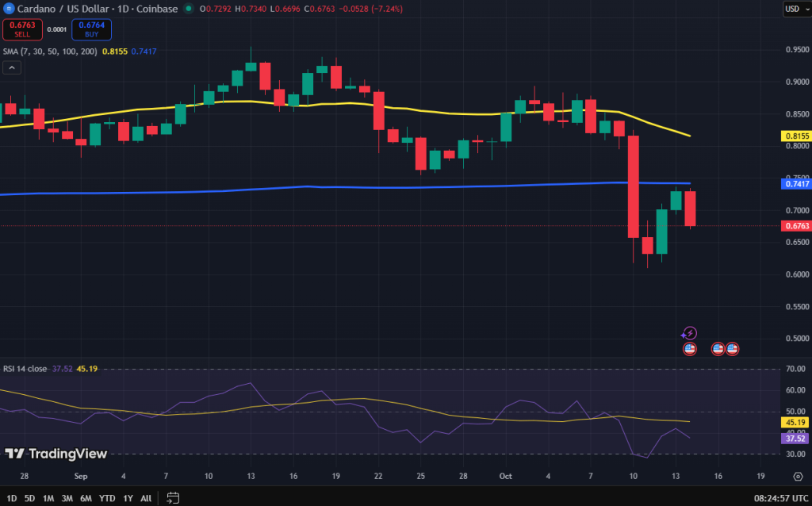Click the first US flag economic event
This screenshot has height=506, width=812.
pos(690,348)
